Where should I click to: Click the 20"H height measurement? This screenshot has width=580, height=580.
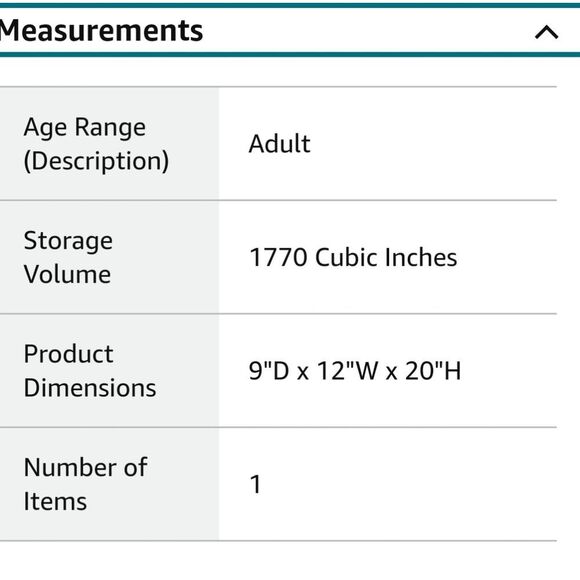pyautogui.click(x=433, y=371)
